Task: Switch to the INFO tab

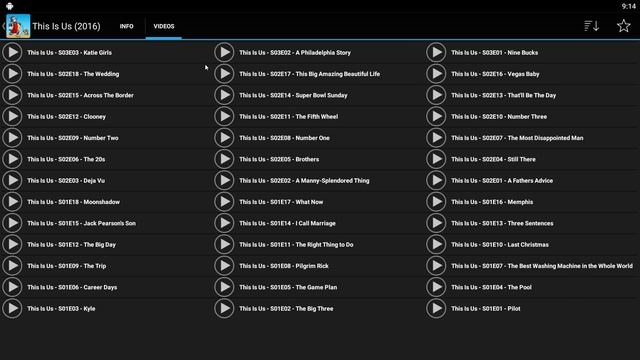Action: point(127,26)
